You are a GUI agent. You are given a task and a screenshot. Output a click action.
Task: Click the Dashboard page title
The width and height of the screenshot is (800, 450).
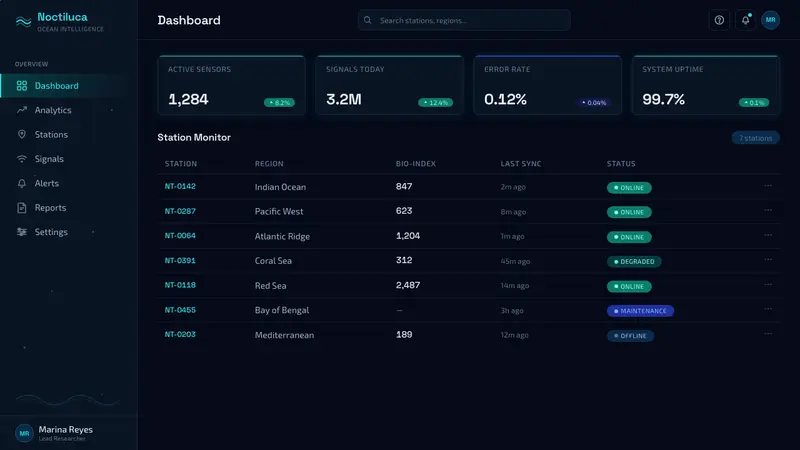(189, 20)
